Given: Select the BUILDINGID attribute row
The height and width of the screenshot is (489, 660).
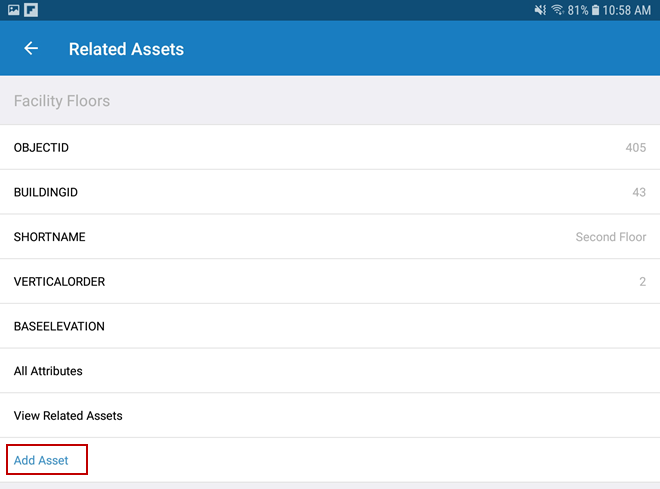Looking at the screenshot, I should [x=330, y=192].
